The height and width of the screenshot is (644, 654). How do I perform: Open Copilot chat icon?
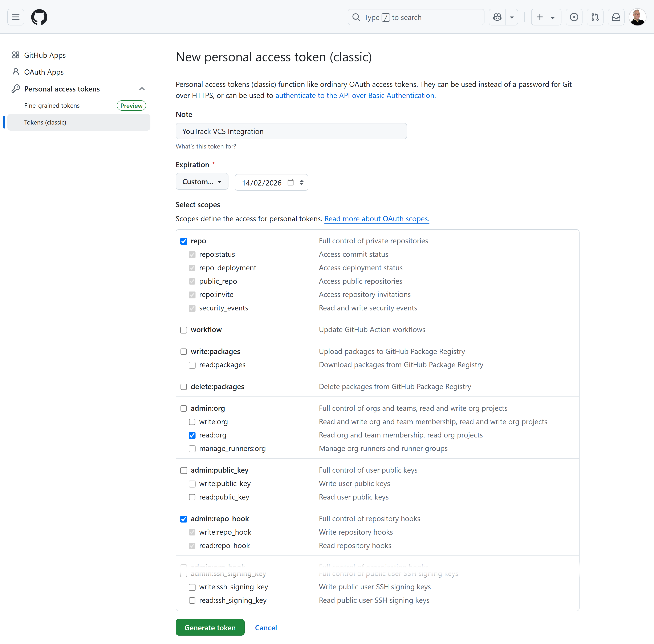(497, 17)
